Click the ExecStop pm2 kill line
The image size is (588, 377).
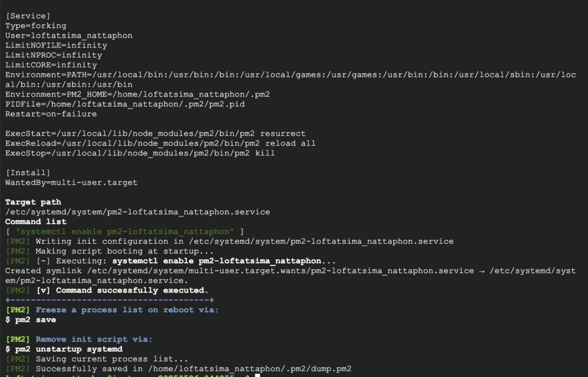[140, 153]
